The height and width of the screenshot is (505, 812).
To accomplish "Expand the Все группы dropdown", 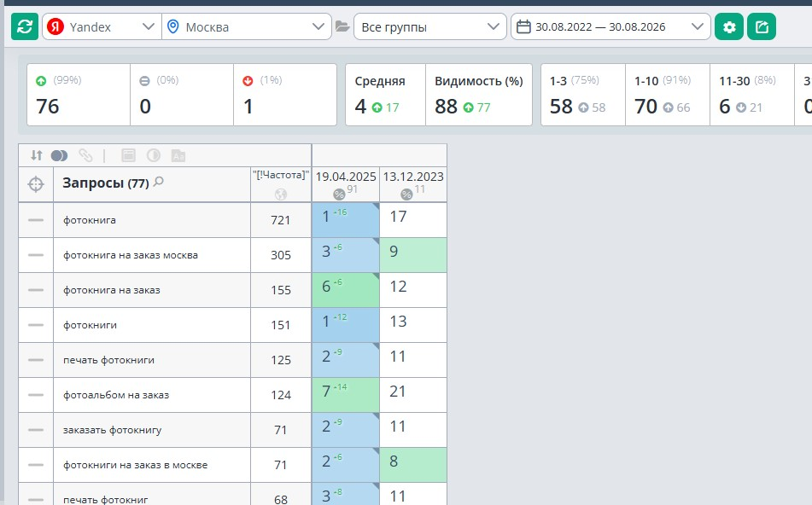I will [x=429, y=27].
